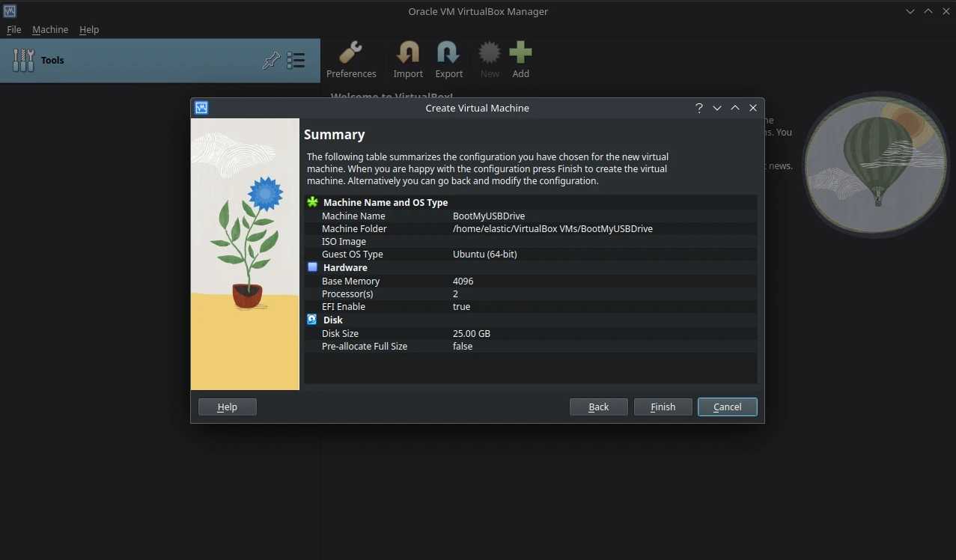This screenshot has height=560, width=956.
Task: Click the Machine Name and OS Type header
Action: tap(386, 202)
